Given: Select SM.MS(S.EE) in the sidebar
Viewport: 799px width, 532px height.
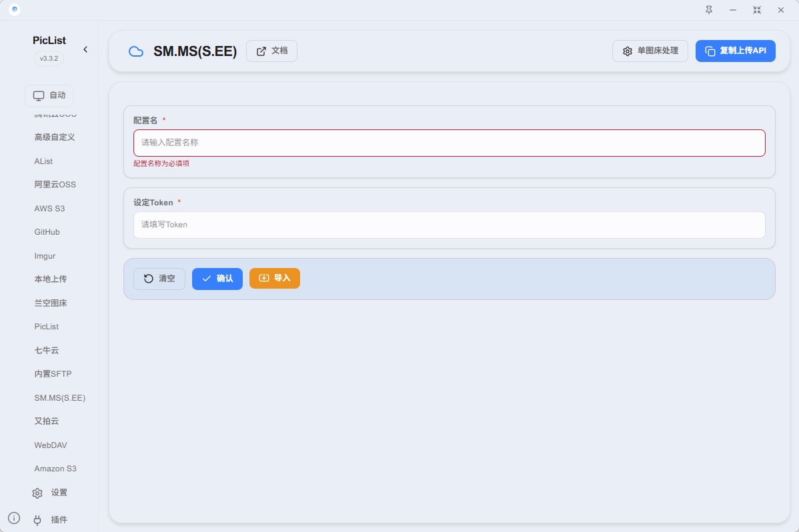Looking at the screenshot, I should pyautogui.click(x=59, y=397).
